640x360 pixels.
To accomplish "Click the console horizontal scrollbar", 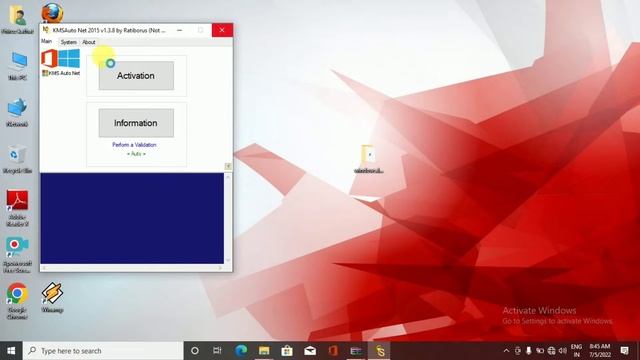I will pos(132,268).
